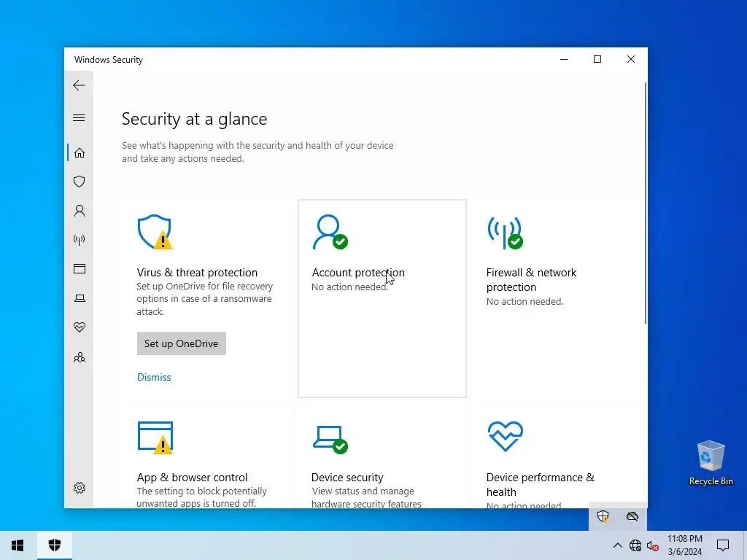Open Device security laptop icon in sidebar
Screen dimensions: 747x560
coord(79,298)
